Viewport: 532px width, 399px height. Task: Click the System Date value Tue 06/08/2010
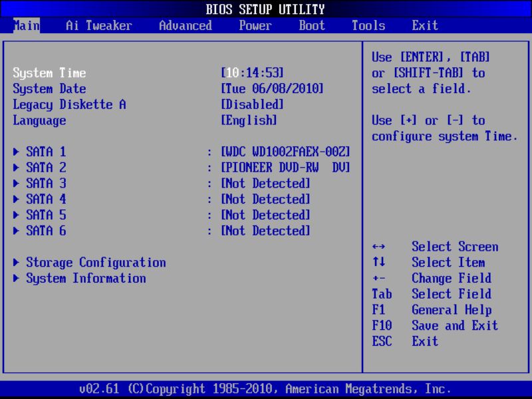[x=272, y=88]
